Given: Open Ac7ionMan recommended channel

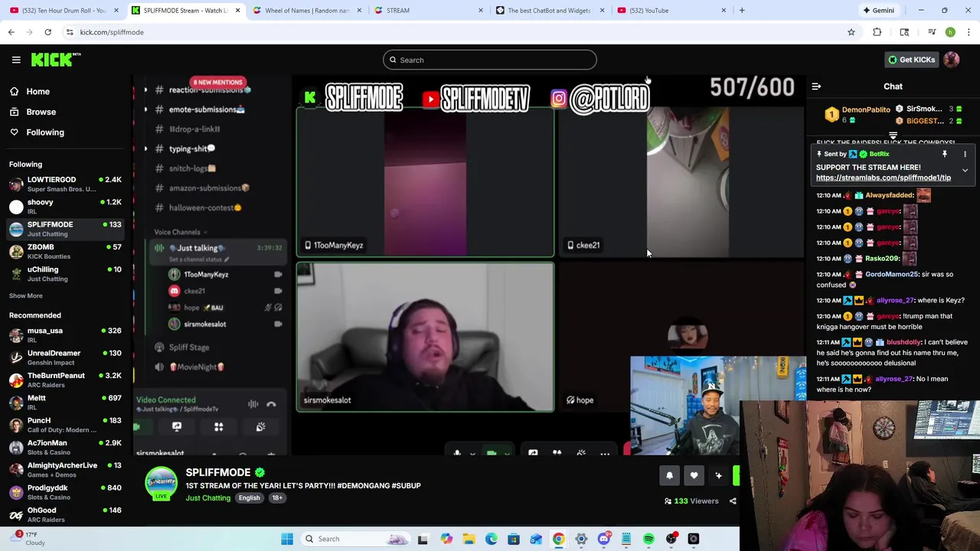Looking at the screenshot, I should (x=65, y=447).
